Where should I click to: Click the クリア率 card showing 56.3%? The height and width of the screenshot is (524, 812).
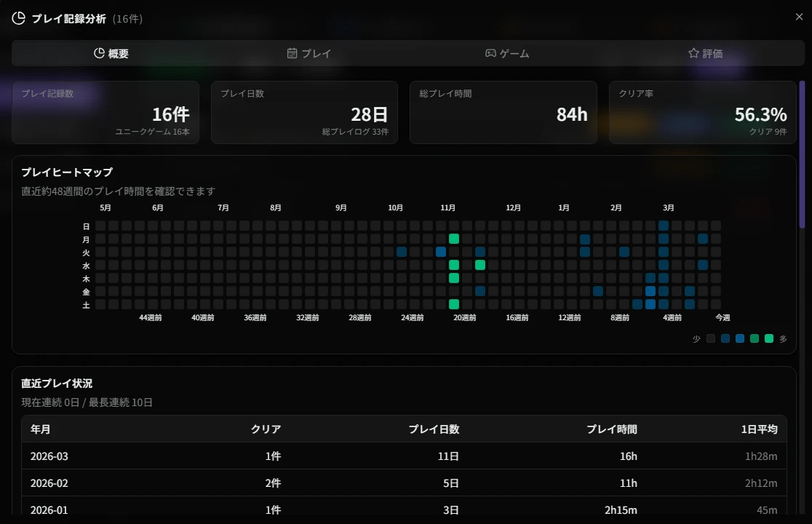tap(702, 112)
